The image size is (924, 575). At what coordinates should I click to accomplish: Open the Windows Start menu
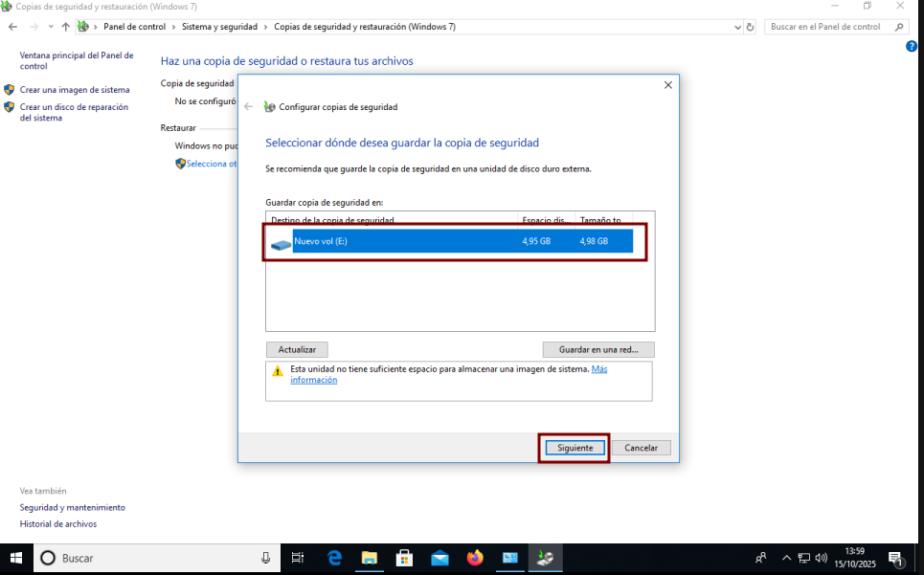coord(16,558)
